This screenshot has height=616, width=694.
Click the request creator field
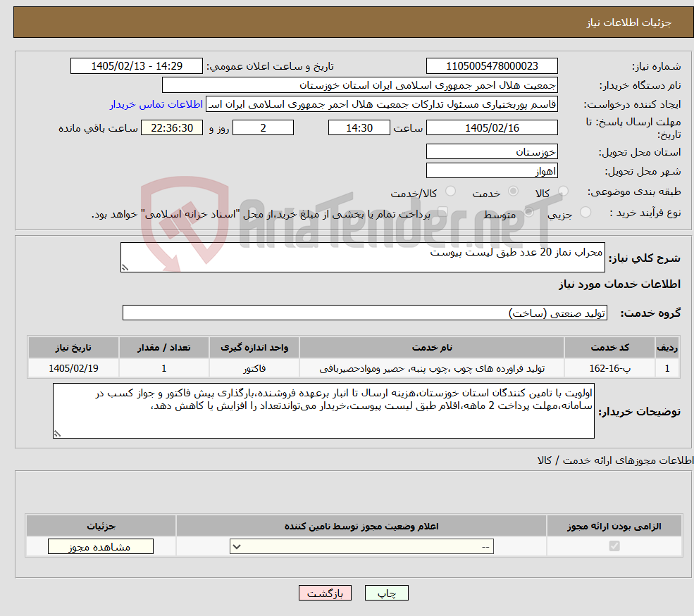pyautogui.click(x=381, y=104)
